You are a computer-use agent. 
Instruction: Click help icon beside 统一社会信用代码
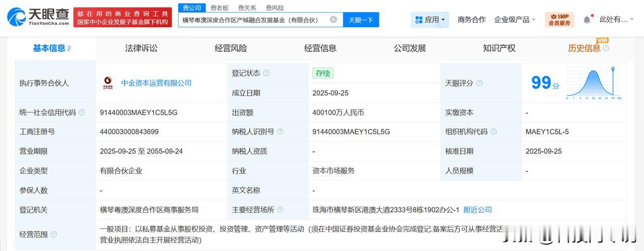point(82,112)
